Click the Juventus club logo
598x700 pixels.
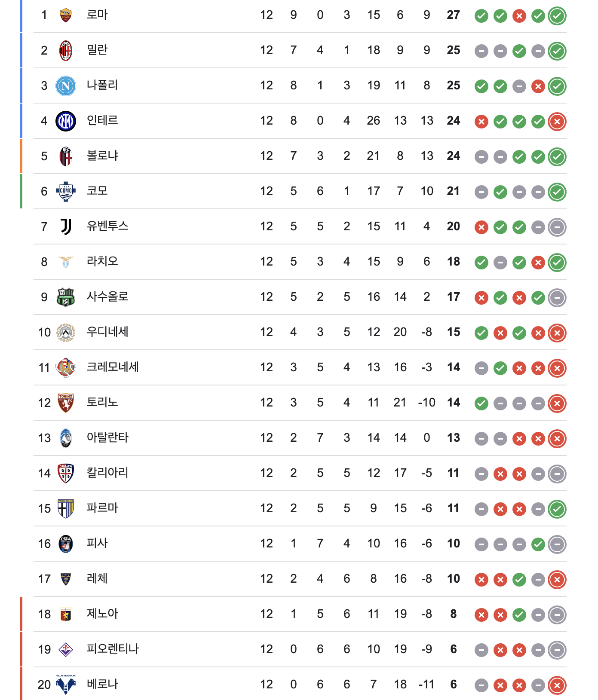[x=66, y=226]
